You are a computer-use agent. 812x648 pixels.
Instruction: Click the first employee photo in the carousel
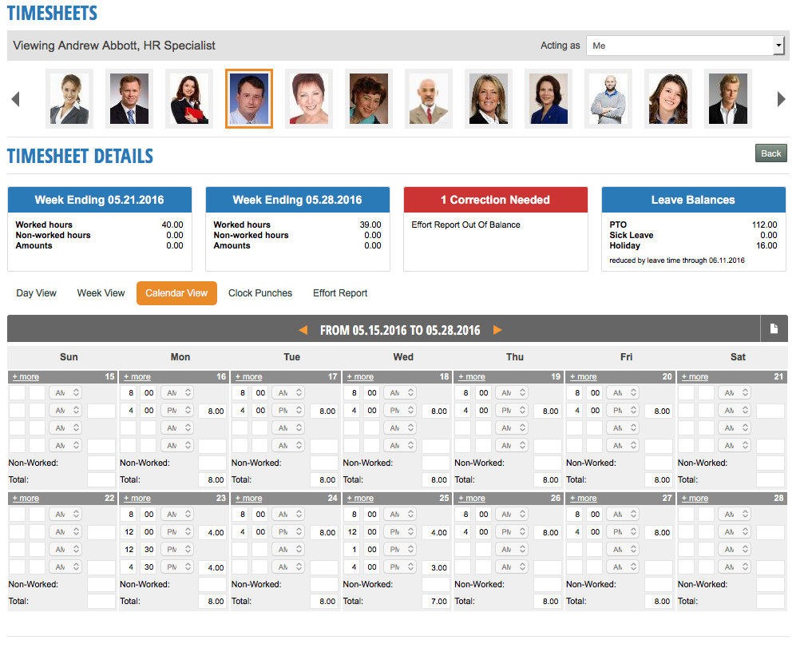coord(69,97)
